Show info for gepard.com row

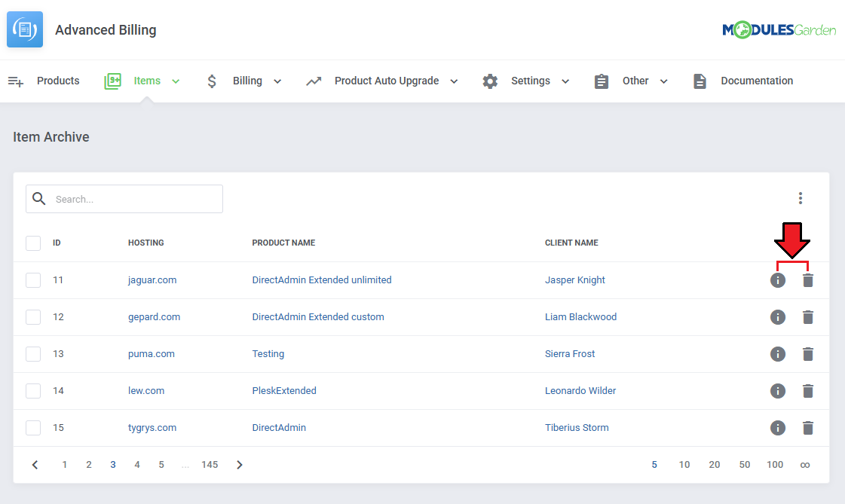click(x=778, y=317)
